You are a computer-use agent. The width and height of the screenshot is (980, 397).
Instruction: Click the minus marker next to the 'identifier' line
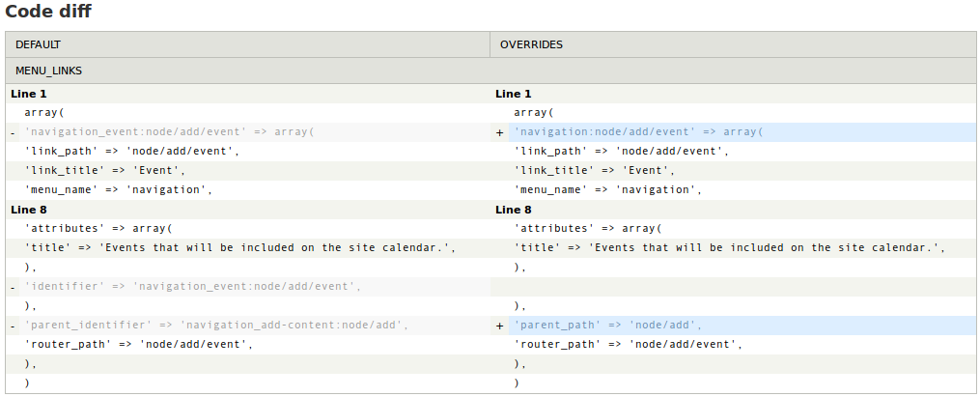tap(13, 287)
